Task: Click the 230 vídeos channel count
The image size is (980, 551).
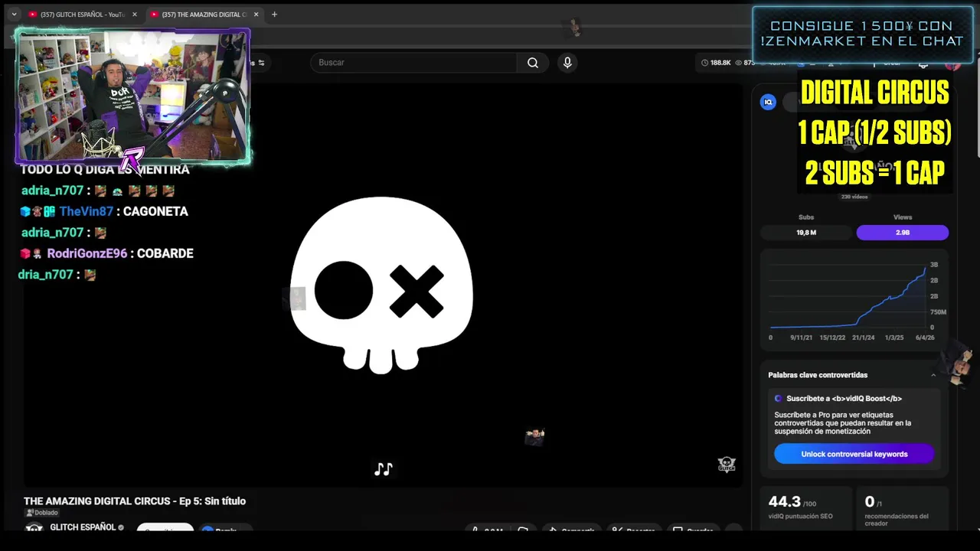Action: (854, 197)
